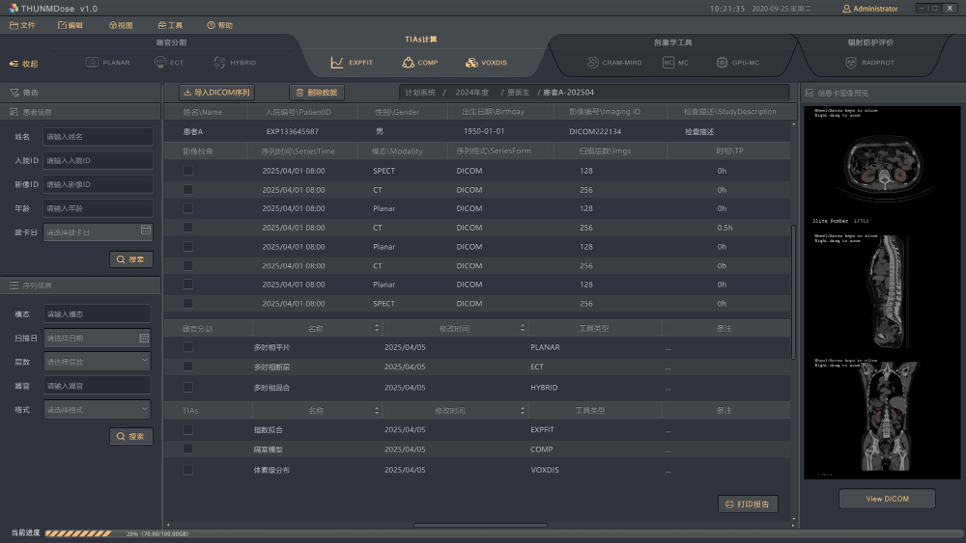Open the 帮助 menu

point(220,25)
